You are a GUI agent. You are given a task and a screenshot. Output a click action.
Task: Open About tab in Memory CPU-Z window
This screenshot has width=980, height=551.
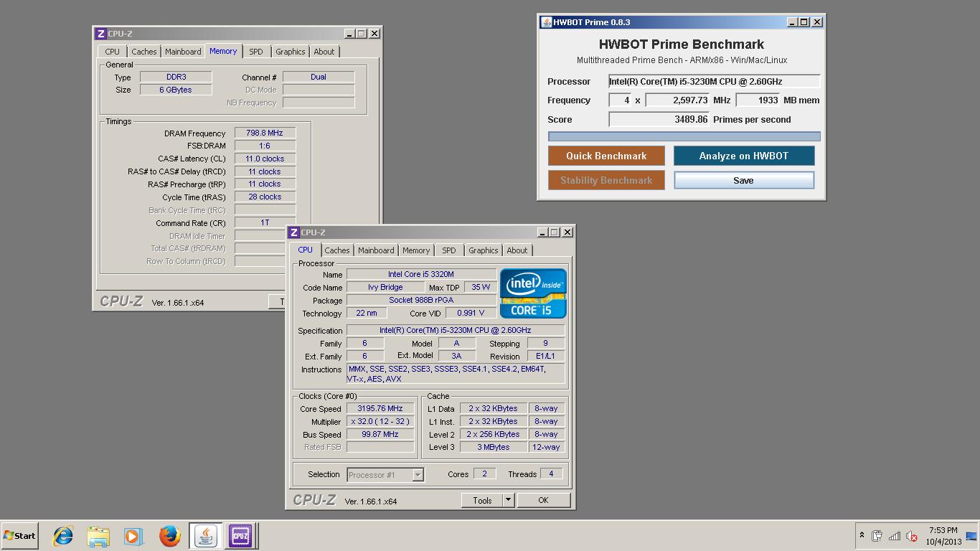[x=324, y=52]
